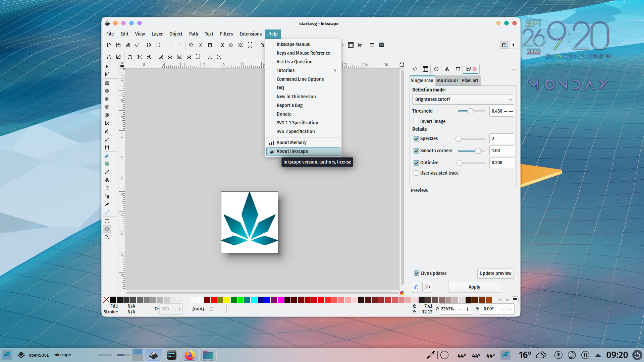This screenshot has width=644, height=362.
Task: Enable User-assisted trace checkbox
Action: coord(416,173)
